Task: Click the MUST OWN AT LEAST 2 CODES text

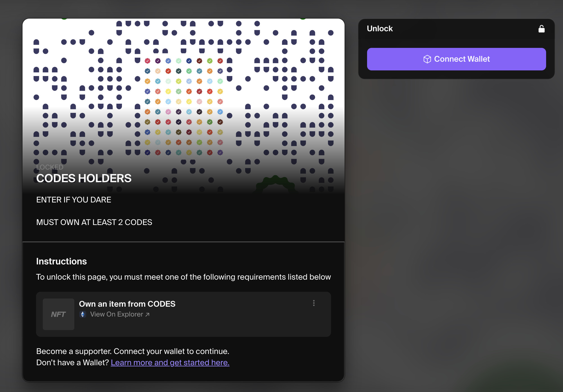Action: [x=94, y=222]
